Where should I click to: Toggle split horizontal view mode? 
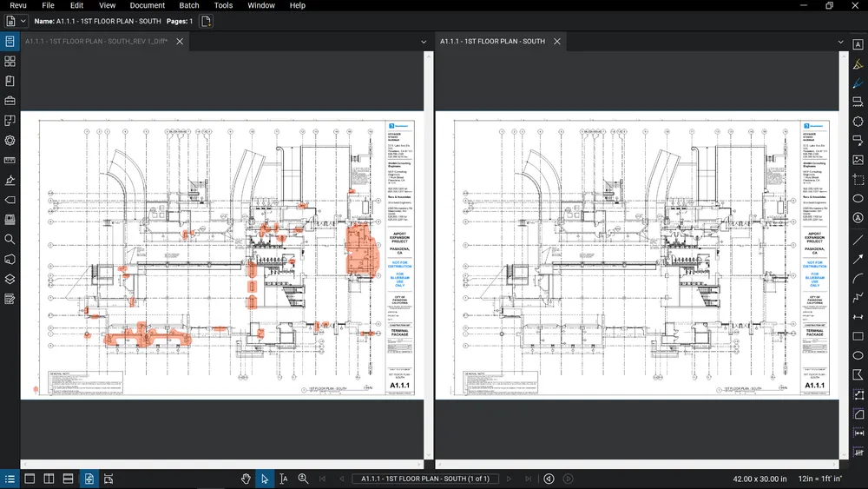pyautogui.click(x=68, y=479)
